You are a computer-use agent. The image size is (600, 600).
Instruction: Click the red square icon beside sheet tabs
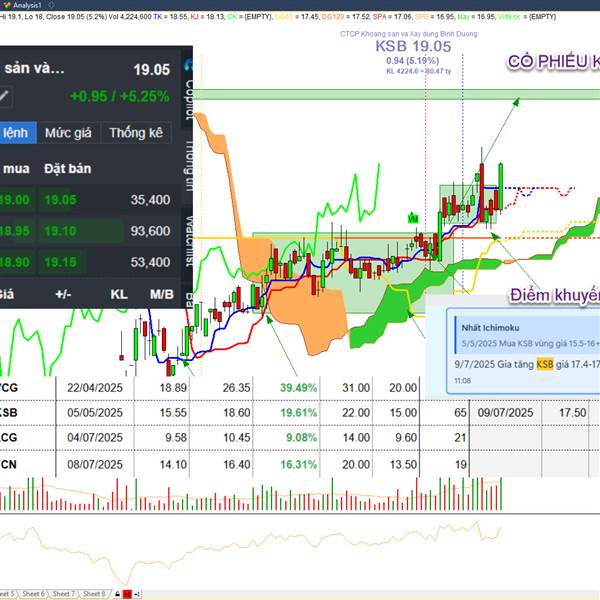tap(127, 594)
